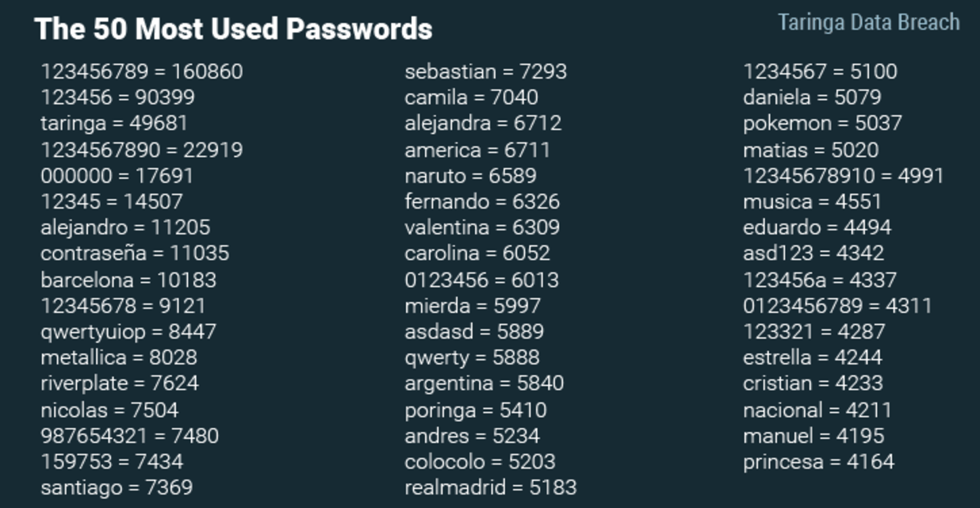The image size is (980, 508).
Task: Select the "realmadrid = 5183" line
Action: (490, 487)
